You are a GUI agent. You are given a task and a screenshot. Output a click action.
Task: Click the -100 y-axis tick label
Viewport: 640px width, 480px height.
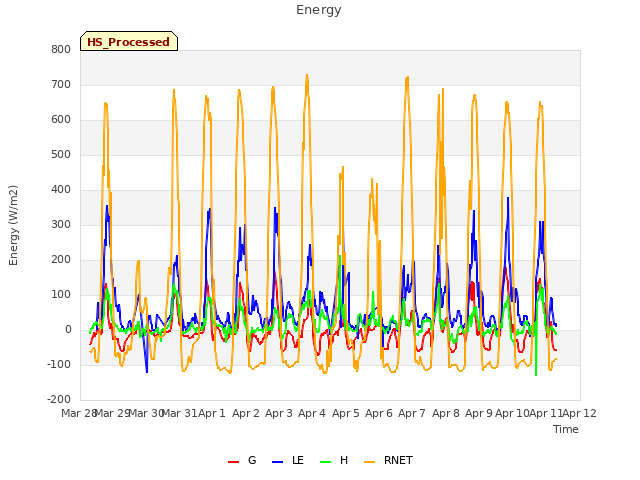(59, 364)
